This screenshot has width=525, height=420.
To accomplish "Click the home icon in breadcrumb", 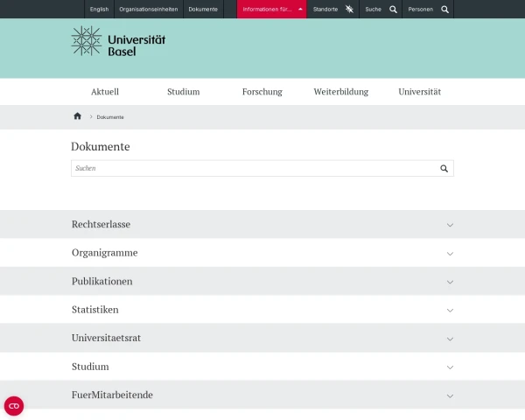I will (x=77, y=116).
